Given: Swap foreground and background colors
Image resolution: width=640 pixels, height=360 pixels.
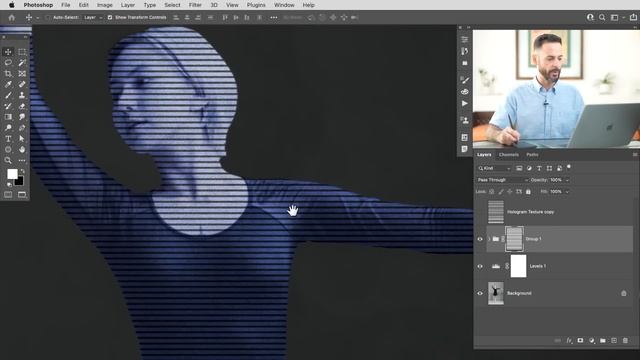Looking at the screenshot, I should (22, 171).
